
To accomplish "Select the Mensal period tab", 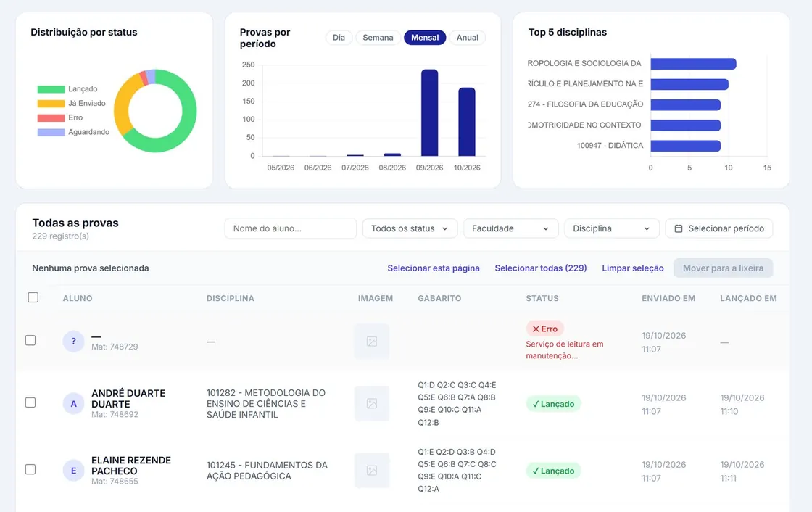I will click(x=425, y=37).
